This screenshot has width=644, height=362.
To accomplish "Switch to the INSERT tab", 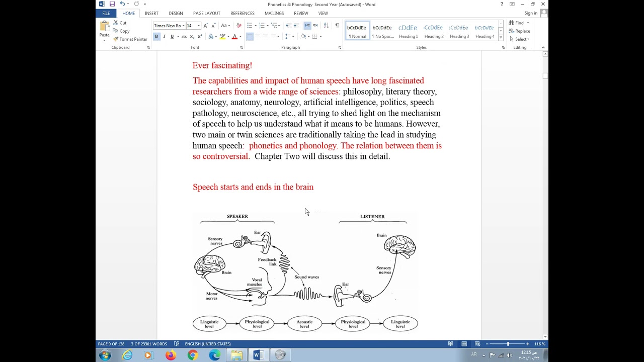I will [151, 13].
